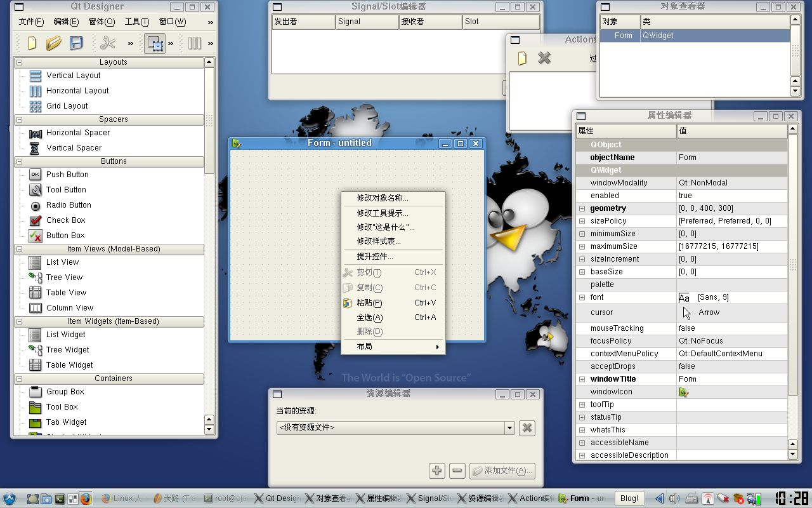812x508 pixels.
Task: Select the Group Box container icon
Action: [x=36, y=392]
